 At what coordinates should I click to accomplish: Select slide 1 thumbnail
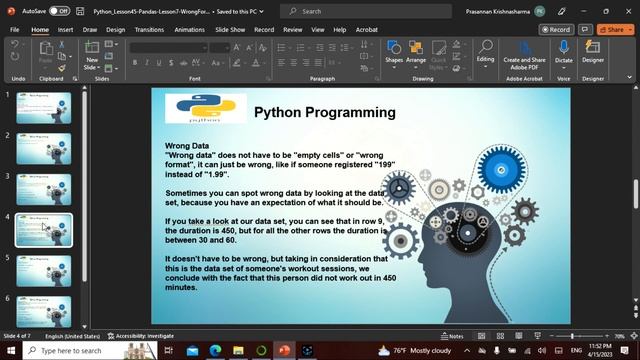pyautogui.click(x=44, y=108)
